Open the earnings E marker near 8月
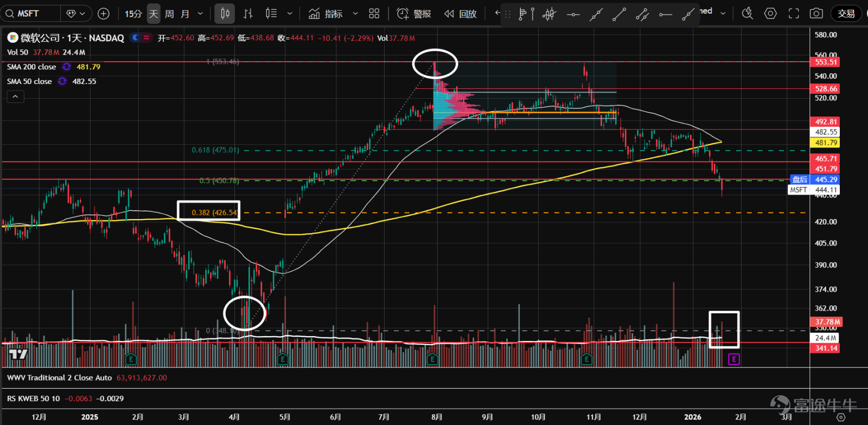This screenshot has width=868, height=425. click(432, 359)
